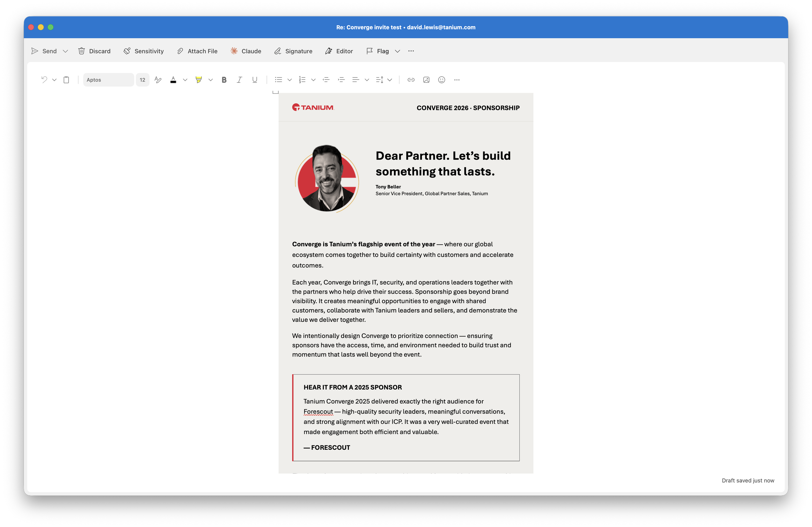This screenshot has width=812, height=527.
Task: Insert a Signature
Action: click(x=293, y=51)
